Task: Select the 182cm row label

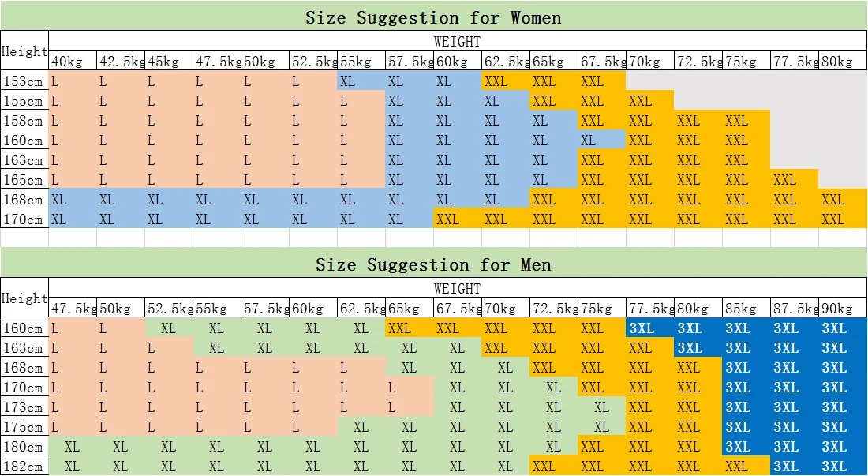Action: (x=24, y=467)
